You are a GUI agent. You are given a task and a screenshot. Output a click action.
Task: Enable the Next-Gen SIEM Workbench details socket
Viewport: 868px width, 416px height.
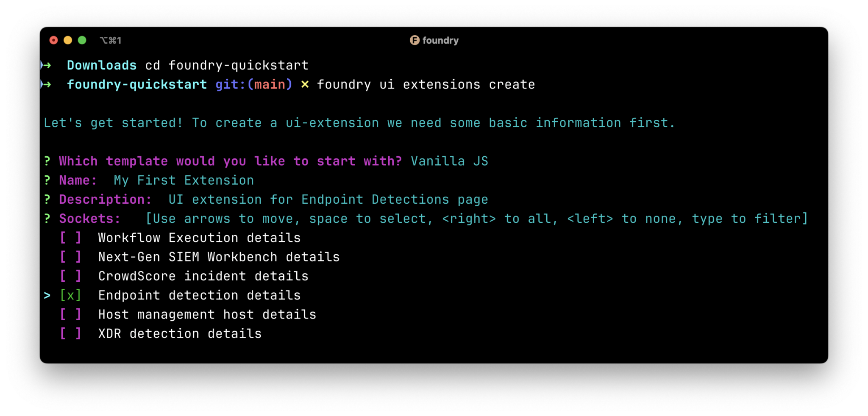pos(70,257)
